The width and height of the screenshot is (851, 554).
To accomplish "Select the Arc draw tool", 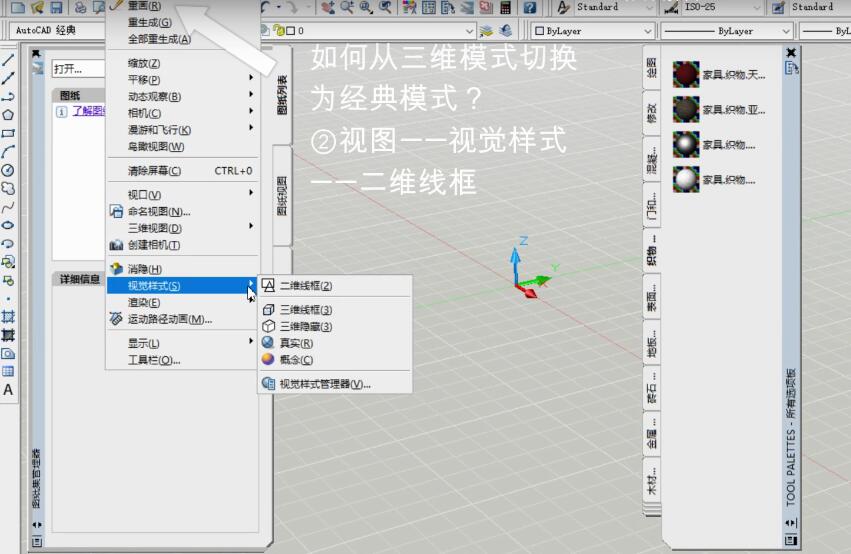I will (x=8, y=151).
